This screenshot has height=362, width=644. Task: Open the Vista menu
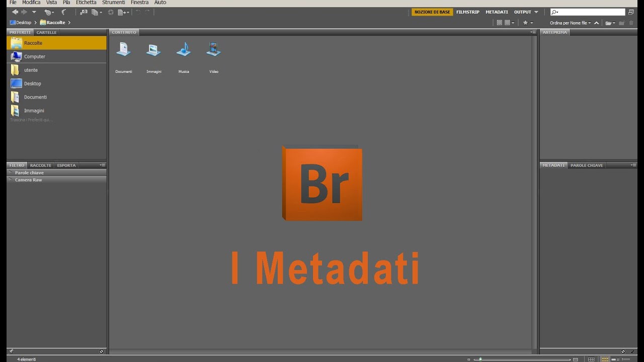51,3
